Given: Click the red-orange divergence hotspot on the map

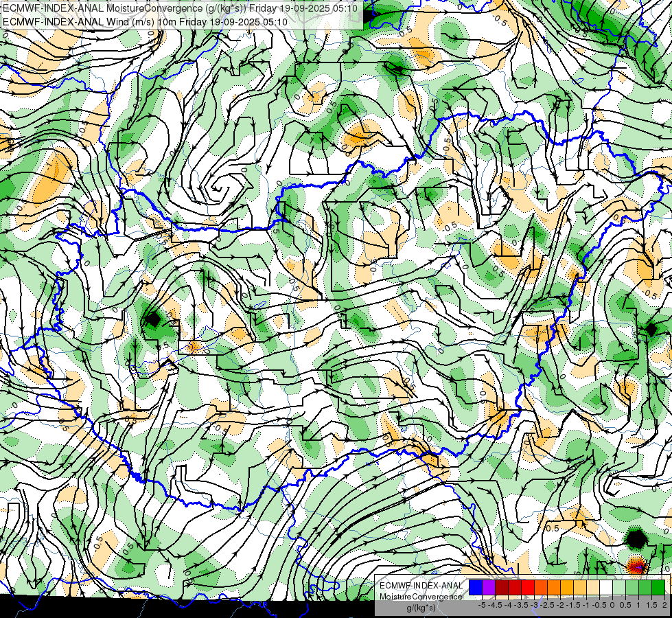Looking at the screenshot, I should pyautogui.click(x=636, y=566).
